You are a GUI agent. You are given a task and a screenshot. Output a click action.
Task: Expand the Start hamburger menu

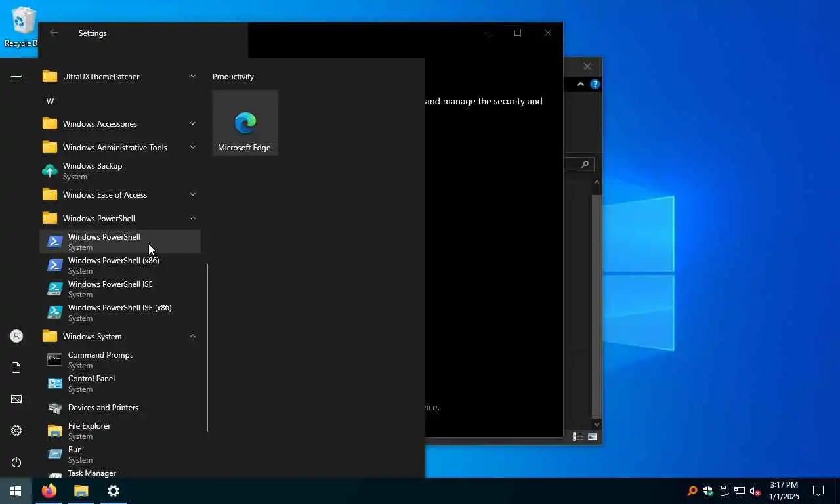(x=16, y=76)
